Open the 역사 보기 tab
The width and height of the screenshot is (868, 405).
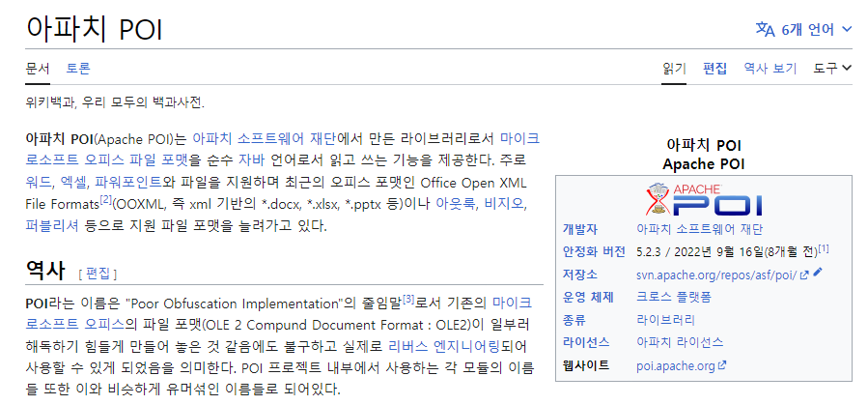point(770,69)
